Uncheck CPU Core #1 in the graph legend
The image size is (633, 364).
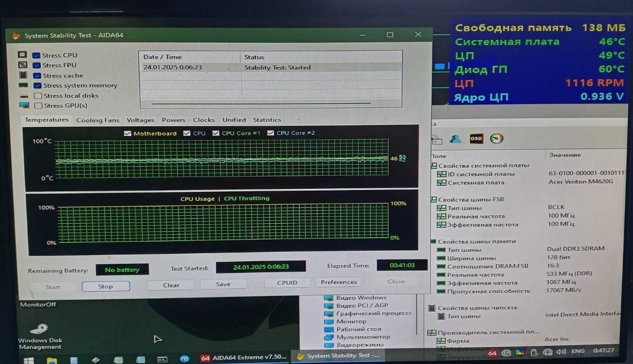coord(216,133)
